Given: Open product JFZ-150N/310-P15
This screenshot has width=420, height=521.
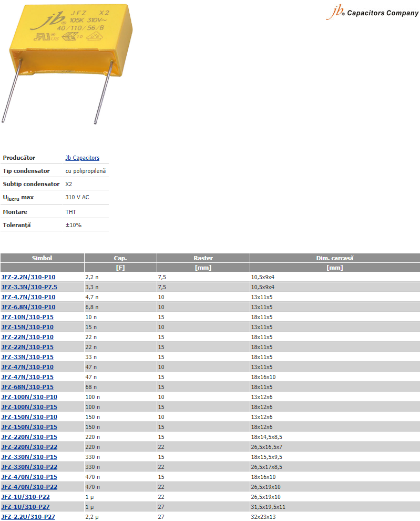Looking at the screenshot, I should 29,427.
